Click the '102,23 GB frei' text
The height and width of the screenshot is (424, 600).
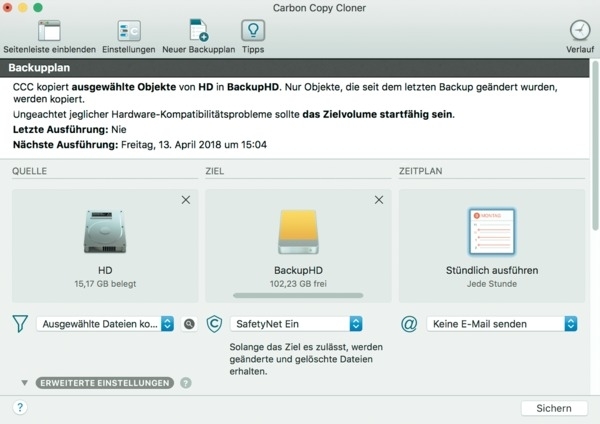pos(298,284)
